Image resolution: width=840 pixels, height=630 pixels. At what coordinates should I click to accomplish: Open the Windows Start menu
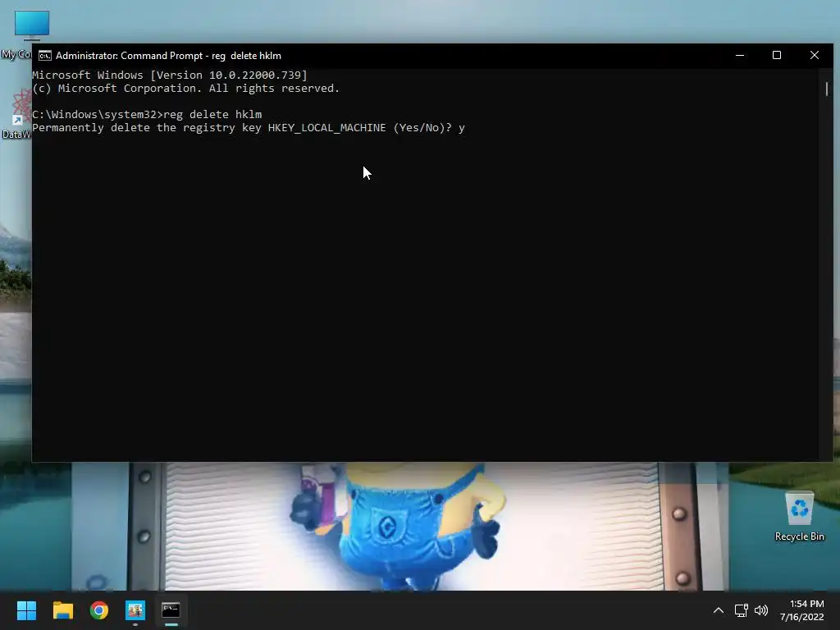26,610
